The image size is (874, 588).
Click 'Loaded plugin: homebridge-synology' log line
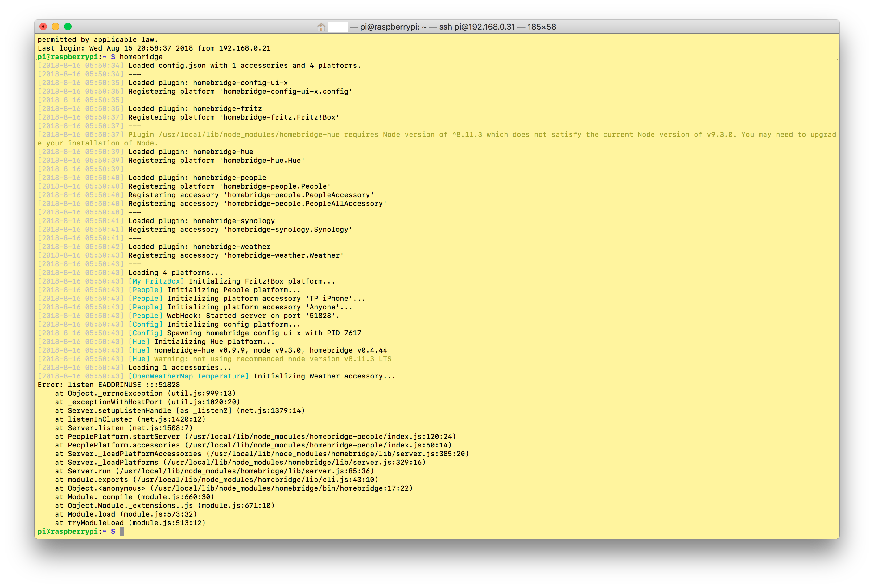pyautogui.click(x=201, y=221)
